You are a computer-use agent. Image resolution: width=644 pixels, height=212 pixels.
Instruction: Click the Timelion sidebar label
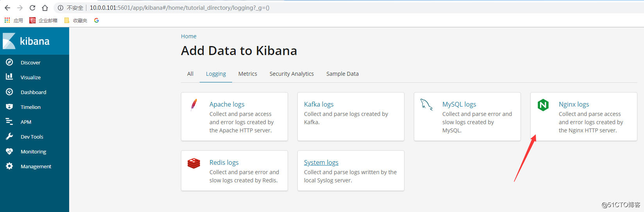(x=30, y=107)
